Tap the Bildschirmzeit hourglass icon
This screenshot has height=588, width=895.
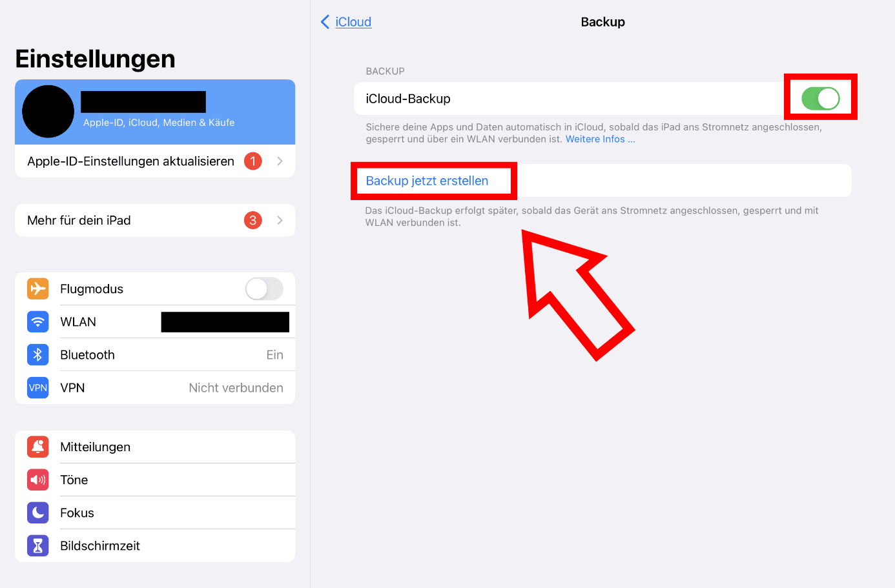coord(38,545)
